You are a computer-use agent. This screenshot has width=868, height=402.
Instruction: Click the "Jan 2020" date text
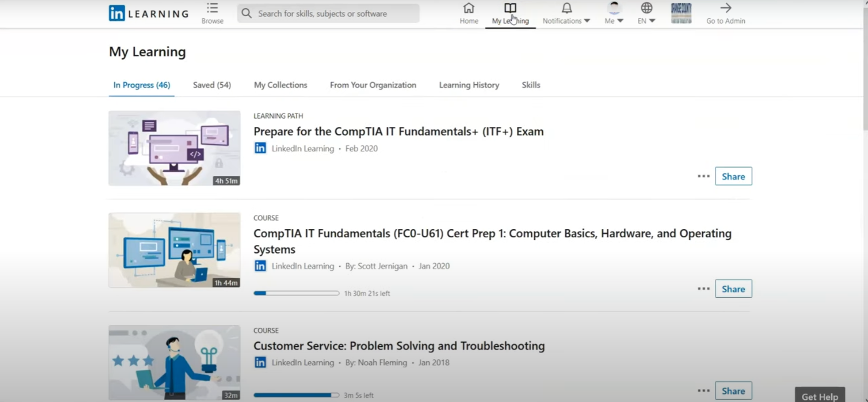tap(434, 266)
